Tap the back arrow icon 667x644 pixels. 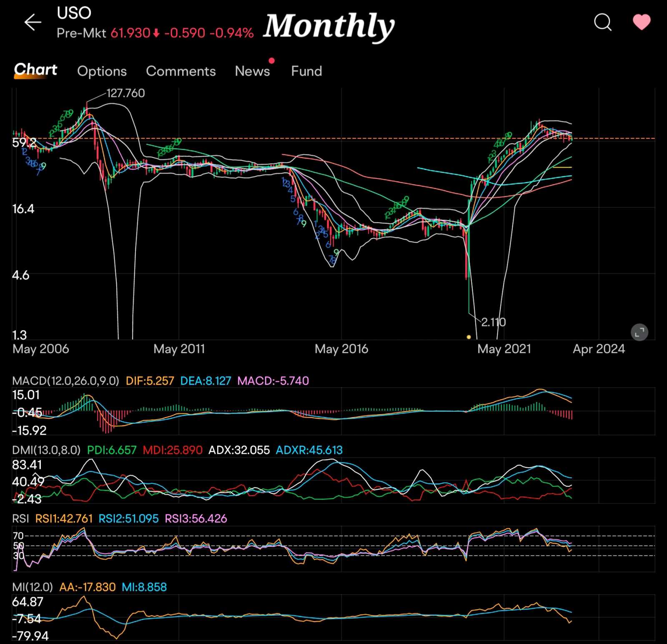(33, 22)
